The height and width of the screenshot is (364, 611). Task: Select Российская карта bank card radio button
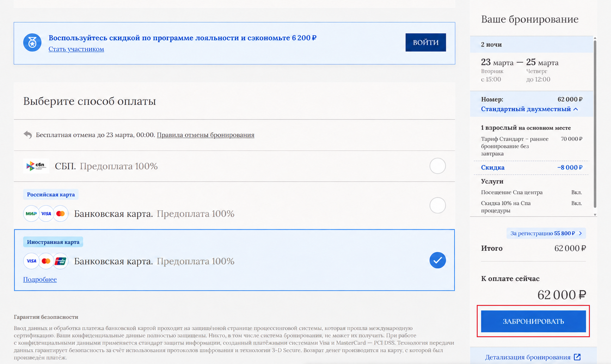click(x=438, y=205)
